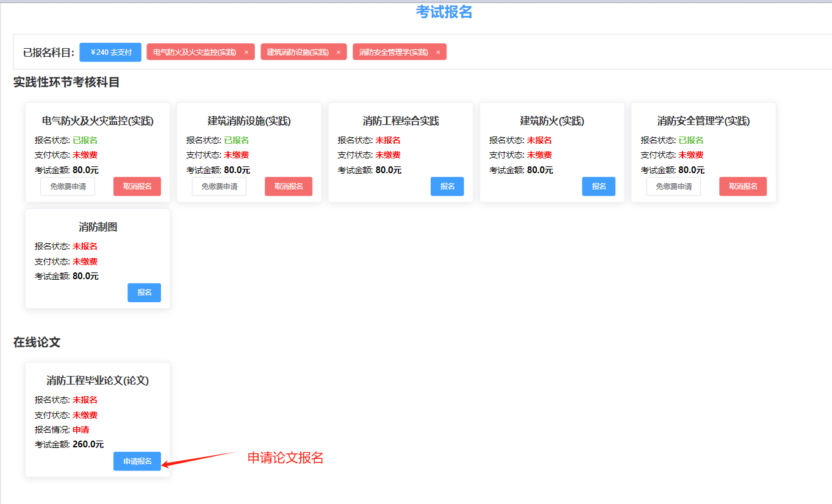Remove 电气防火及火灾监控(实践) tag via its x icon
This screenshot has width=832, height=504.
pos(246,52)
